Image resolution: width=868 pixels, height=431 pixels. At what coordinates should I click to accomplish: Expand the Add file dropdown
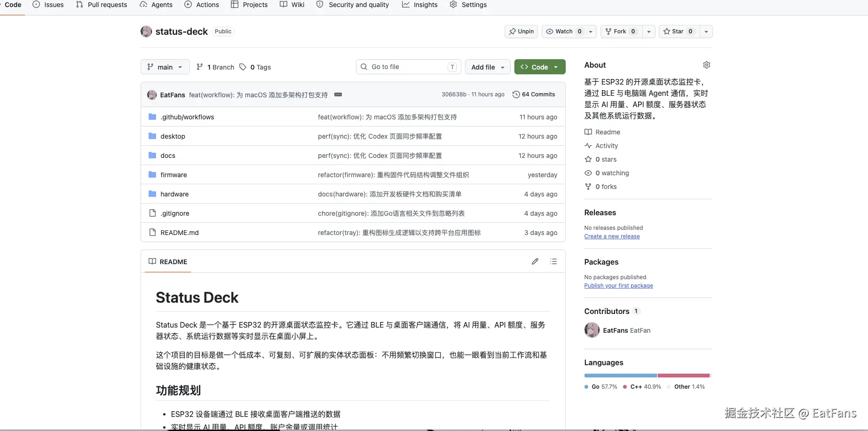(x=488, y=67)
